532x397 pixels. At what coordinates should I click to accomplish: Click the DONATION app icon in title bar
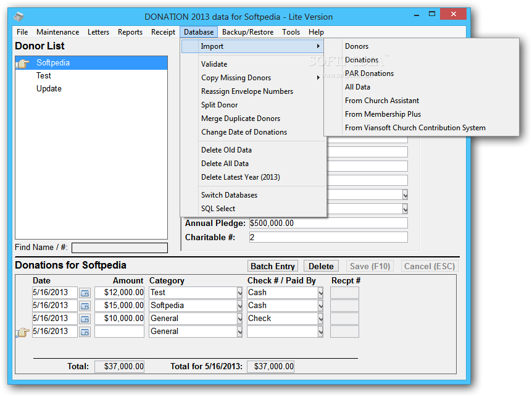(19, 16)
